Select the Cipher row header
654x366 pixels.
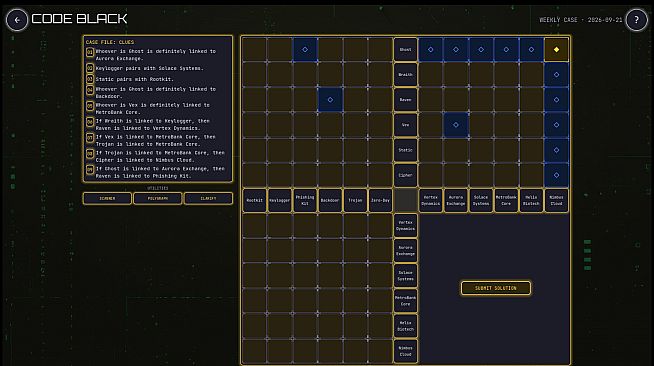[x=405, y=175]
